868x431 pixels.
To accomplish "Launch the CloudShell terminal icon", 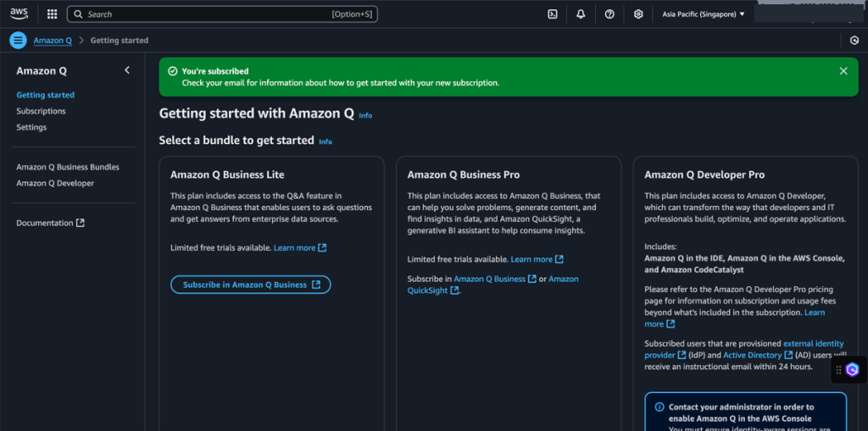I will [552, 14].
